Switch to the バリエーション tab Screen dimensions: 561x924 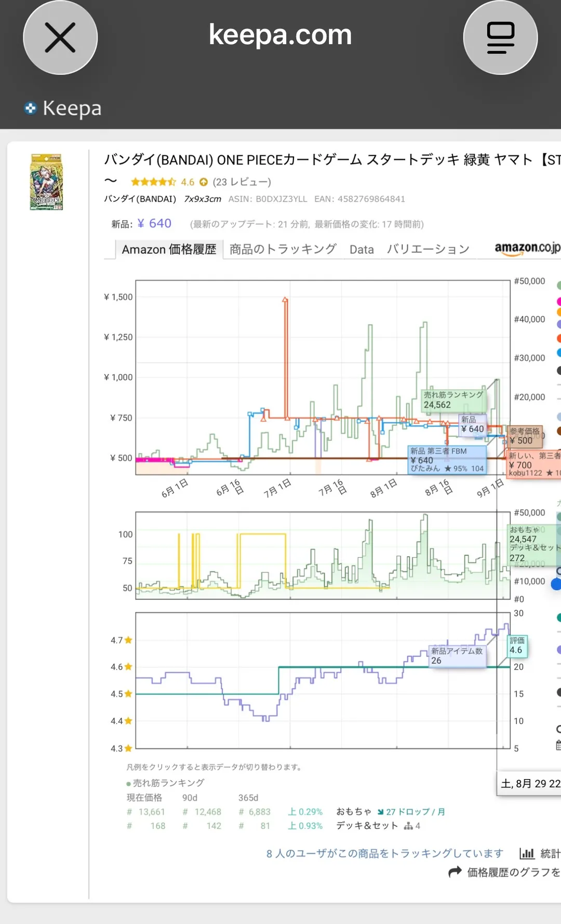pos(428,249)
